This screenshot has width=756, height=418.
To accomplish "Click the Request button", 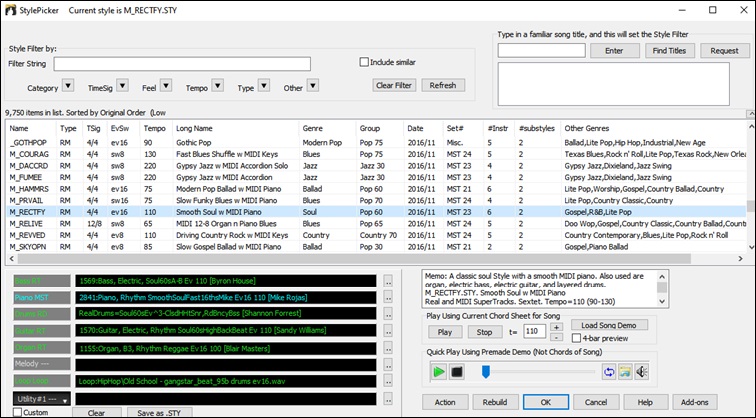I will tap(724, 51).
